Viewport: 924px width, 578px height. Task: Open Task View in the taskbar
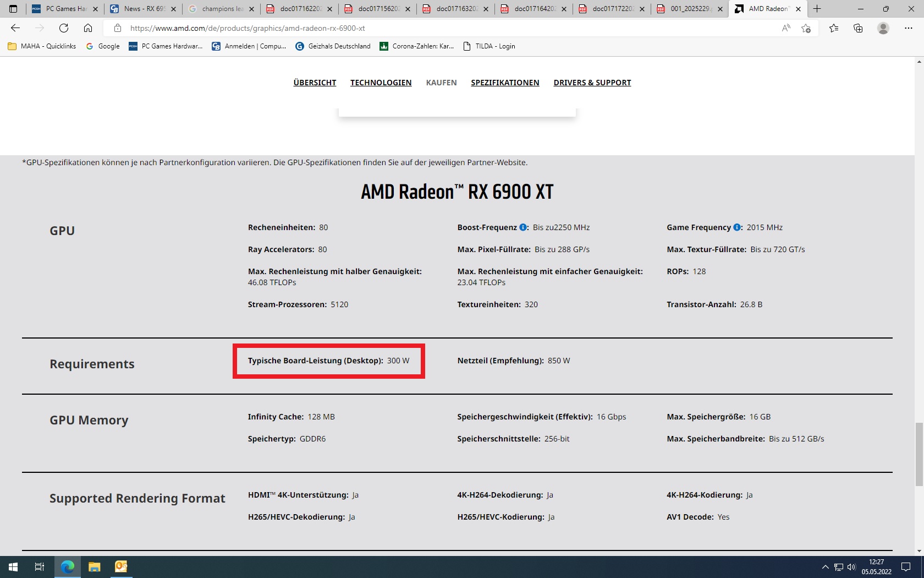click(40, 566)
